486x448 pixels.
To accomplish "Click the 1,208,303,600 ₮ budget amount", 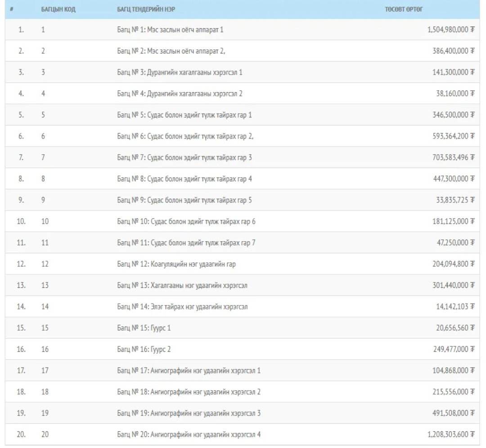I will pyautogui.click(x=449, y=435).
